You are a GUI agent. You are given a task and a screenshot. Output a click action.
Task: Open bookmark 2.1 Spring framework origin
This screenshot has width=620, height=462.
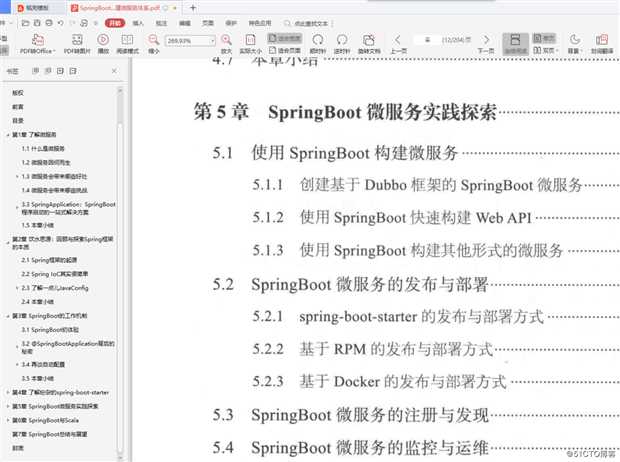(49, 260)
